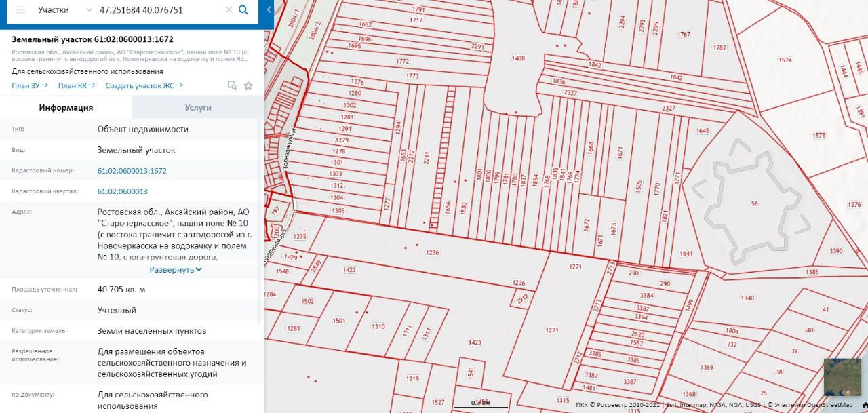Image resolution: width=868 pixels, height=413 pixels.
Task: Select parcel 1575 on the map
Action: [x=819, y=136]
